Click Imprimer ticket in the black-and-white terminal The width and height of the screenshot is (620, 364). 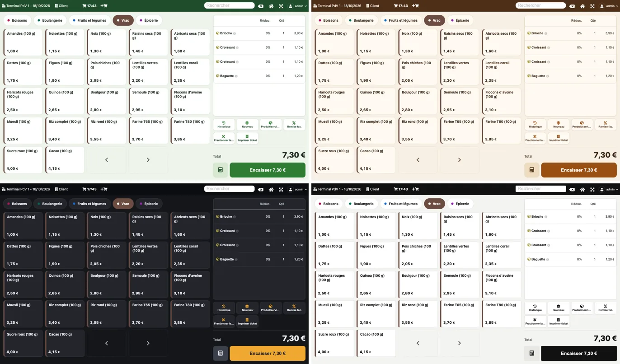point(559,322)
